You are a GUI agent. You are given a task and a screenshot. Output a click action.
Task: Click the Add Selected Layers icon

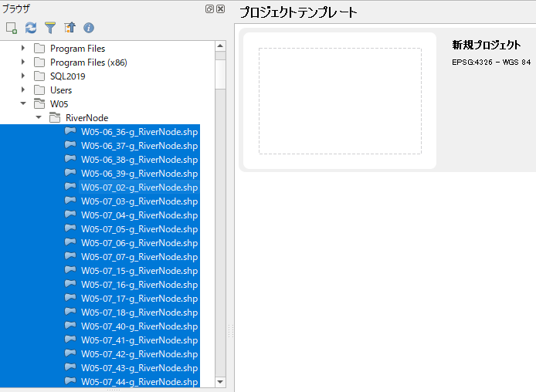(12, 28)
